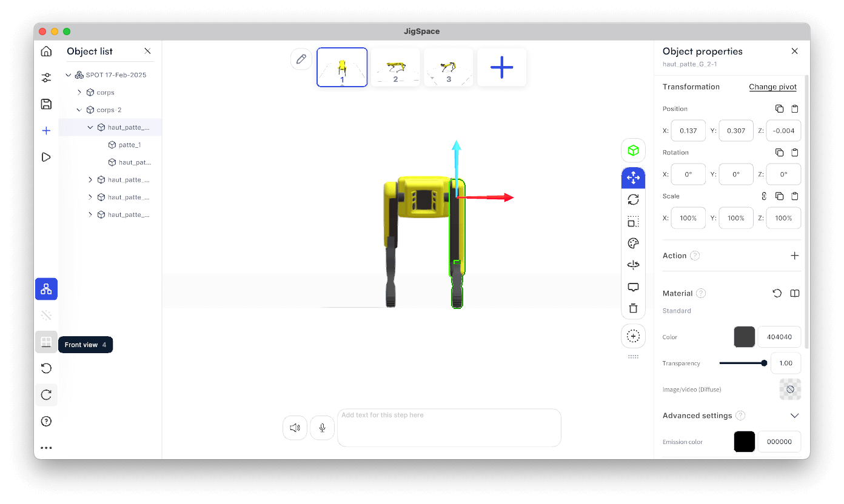Select the Move tool

coord(633,177)
